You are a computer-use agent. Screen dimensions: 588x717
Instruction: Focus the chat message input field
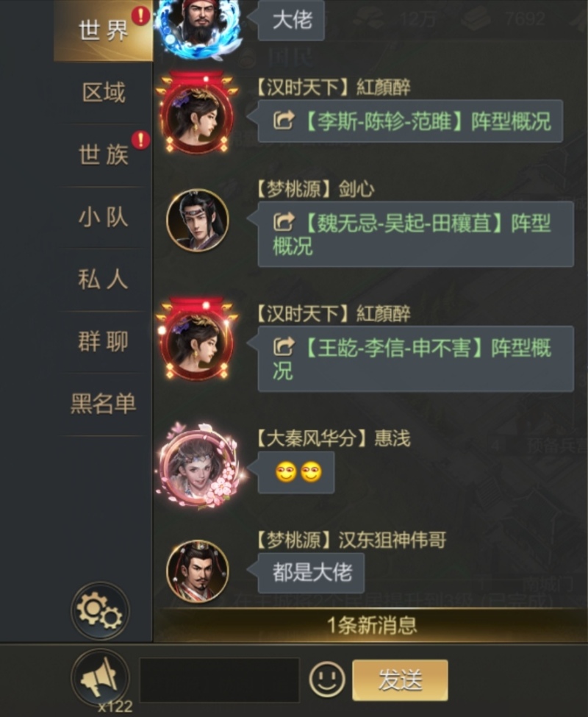tap(219, 680)
